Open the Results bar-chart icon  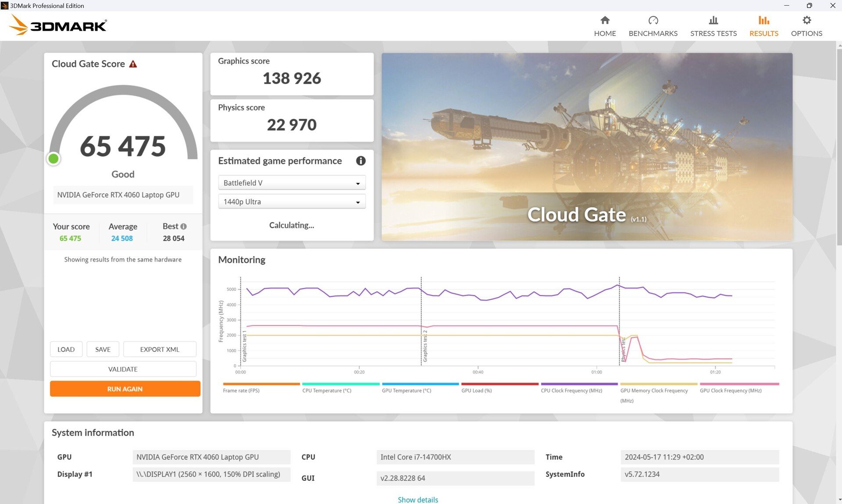(x=764, y=20)
